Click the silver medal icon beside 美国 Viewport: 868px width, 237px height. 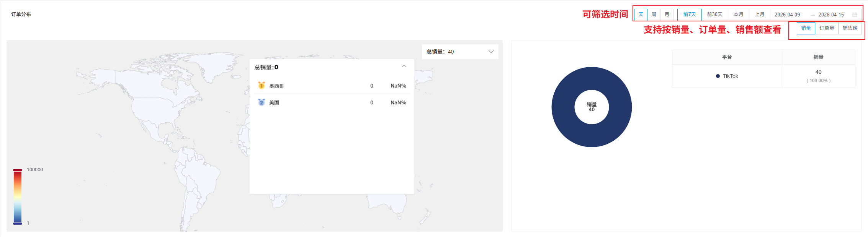pyautogui.click(x=262, y=102)
